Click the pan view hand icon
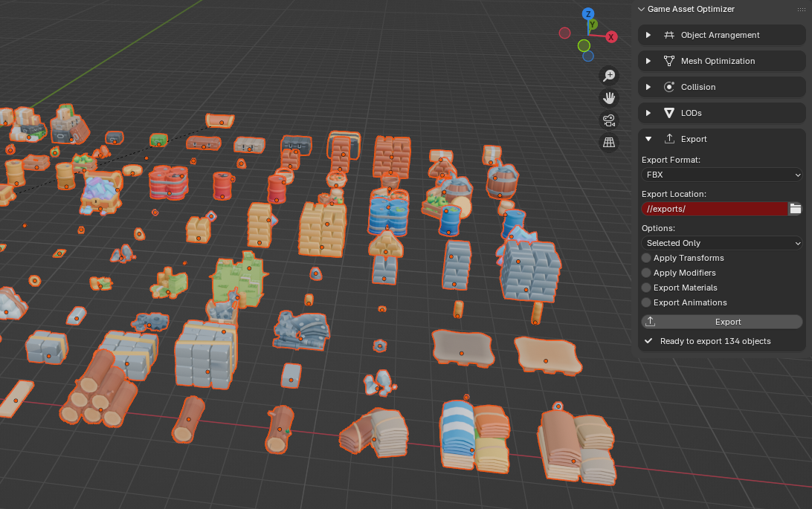The width and height of the screenshot is (812, 509). [x=609, y=98]
